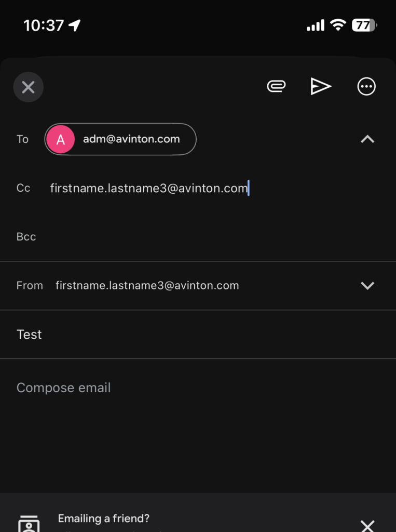396x532 pixels.
Task: Attach a file with paperclip icon
Action: [x=276, y=87]
